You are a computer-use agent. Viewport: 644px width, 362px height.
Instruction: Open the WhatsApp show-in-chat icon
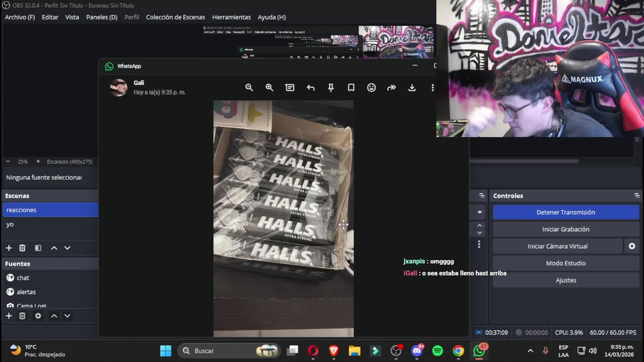point(290,87)
